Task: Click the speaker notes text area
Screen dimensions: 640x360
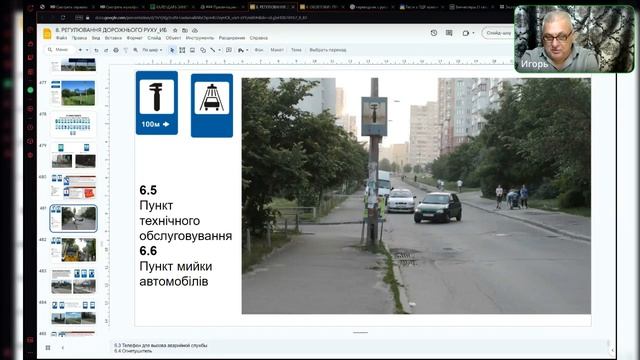Action: [x=359, y=348]
